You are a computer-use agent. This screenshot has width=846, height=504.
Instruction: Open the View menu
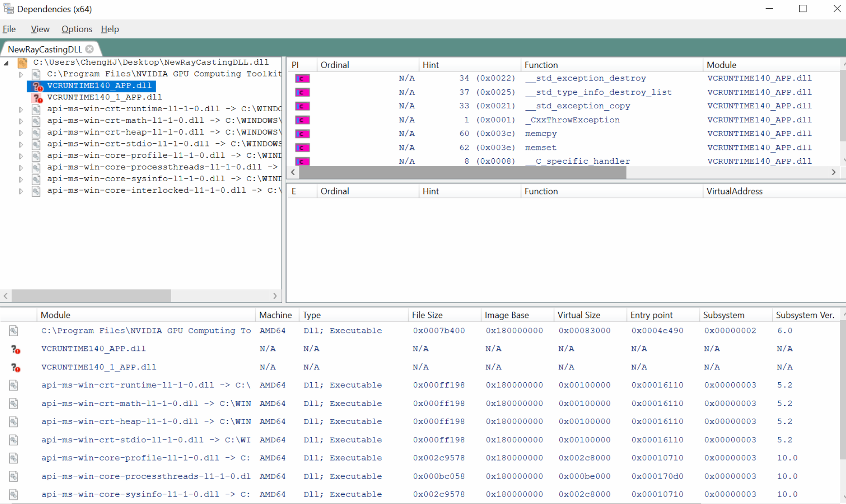pyautogui.click(x=40, y=29)
